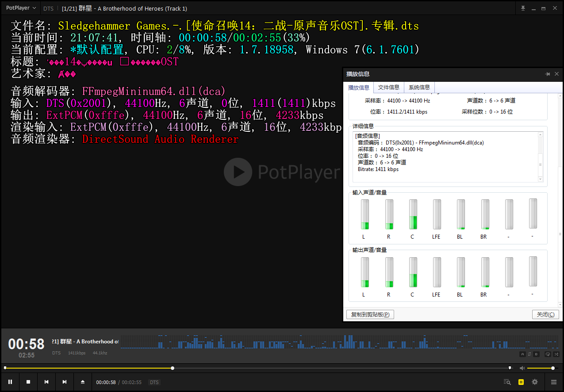Click the DTS label in title bar
564x392 pixels.
48,8
